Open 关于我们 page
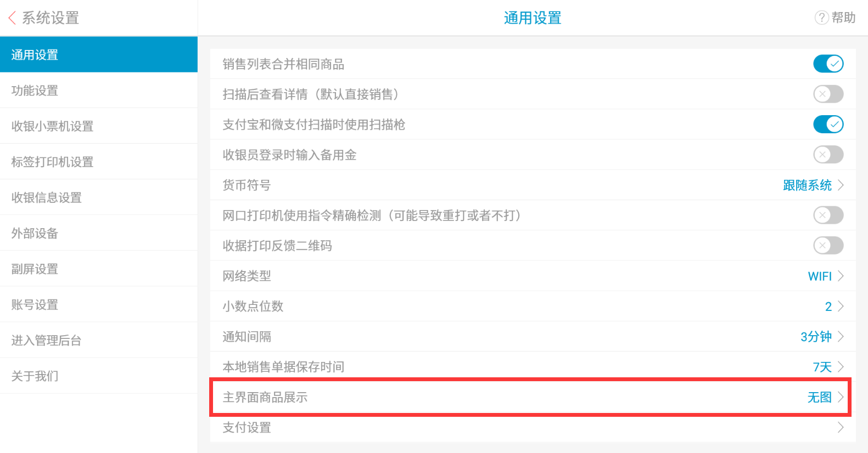Screen dimensions: 868x453 (x=99, y=376)
